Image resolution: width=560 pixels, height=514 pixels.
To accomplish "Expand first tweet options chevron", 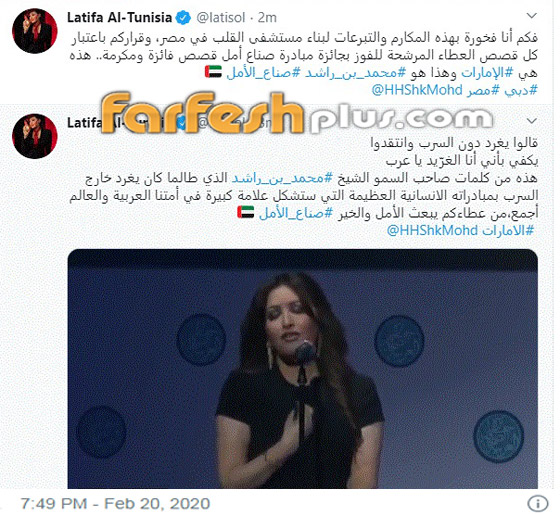I will (x=532, y=16).
